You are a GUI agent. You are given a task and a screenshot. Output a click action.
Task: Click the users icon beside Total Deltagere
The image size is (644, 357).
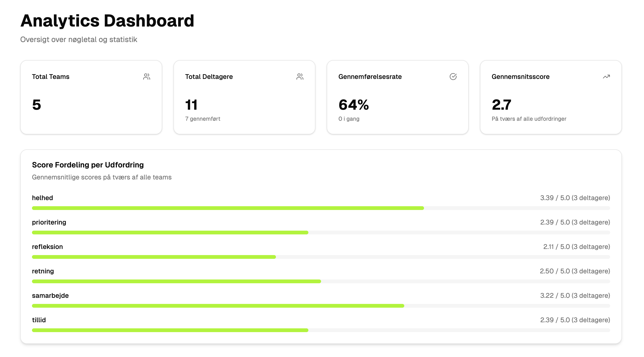click(300, 77)
